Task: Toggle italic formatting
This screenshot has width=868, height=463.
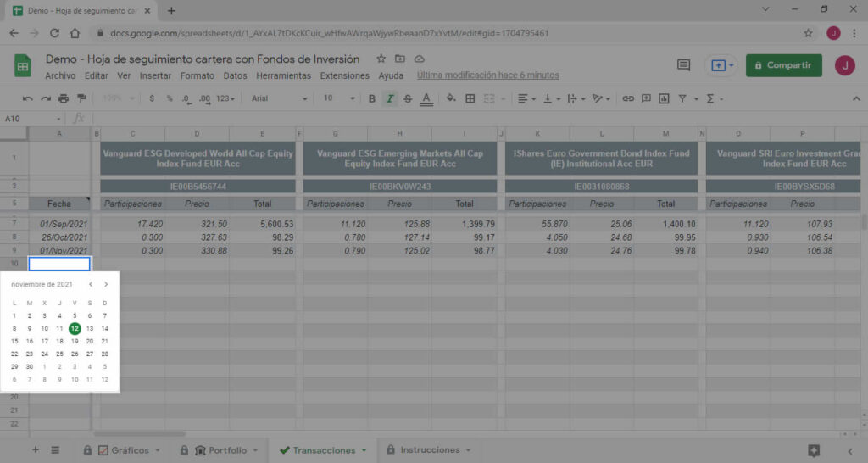Action: [390, 98]
